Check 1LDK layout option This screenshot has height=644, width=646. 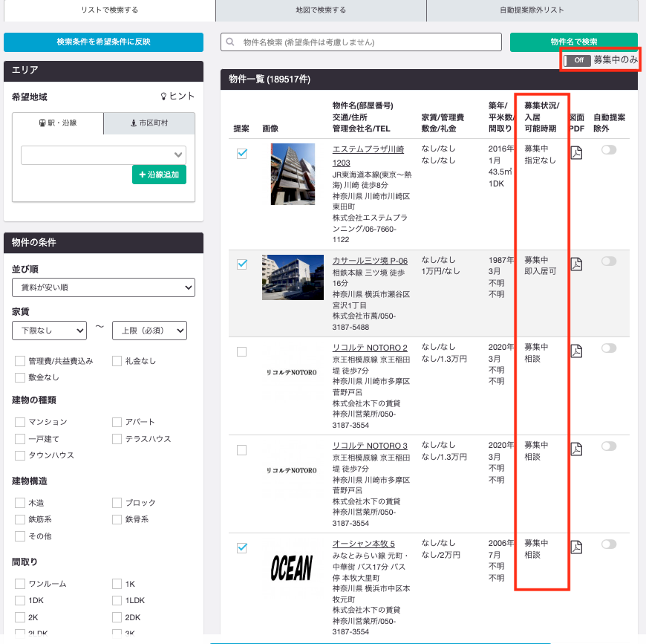click(117, 600)
